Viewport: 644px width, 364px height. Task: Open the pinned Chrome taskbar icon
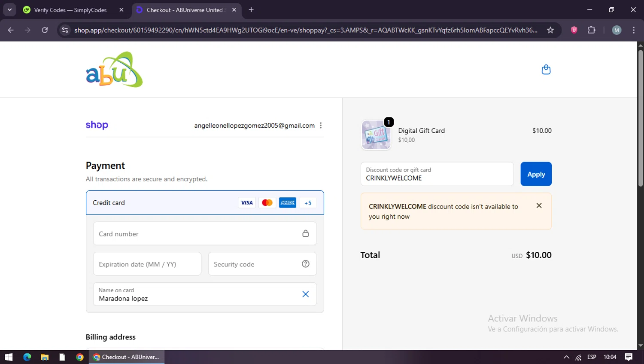[x=80, y=357]
